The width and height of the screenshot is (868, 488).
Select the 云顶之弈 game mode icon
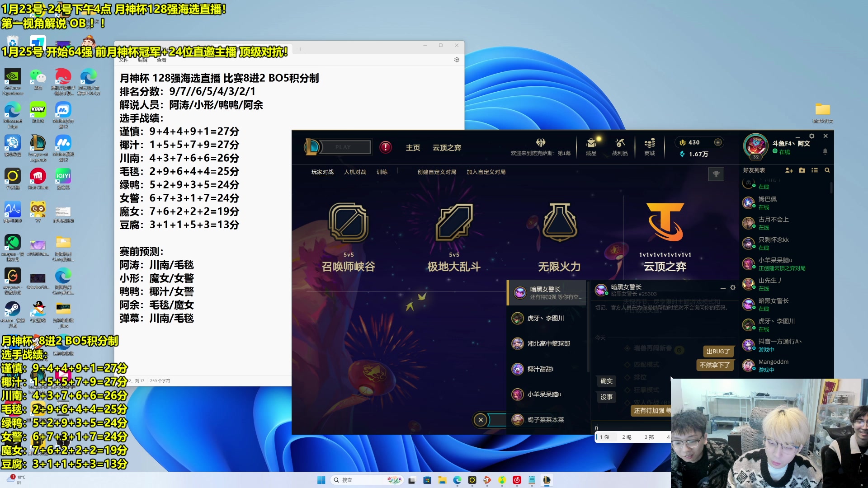click(x=665, y=222)
